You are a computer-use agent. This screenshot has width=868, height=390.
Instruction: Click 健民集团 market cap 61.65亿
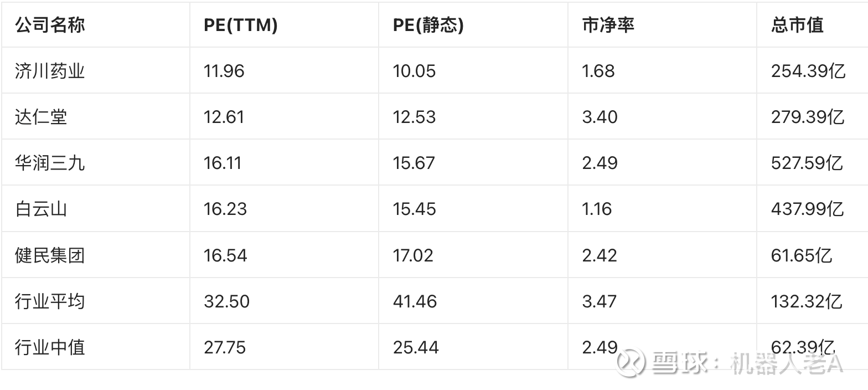[802, 255]
